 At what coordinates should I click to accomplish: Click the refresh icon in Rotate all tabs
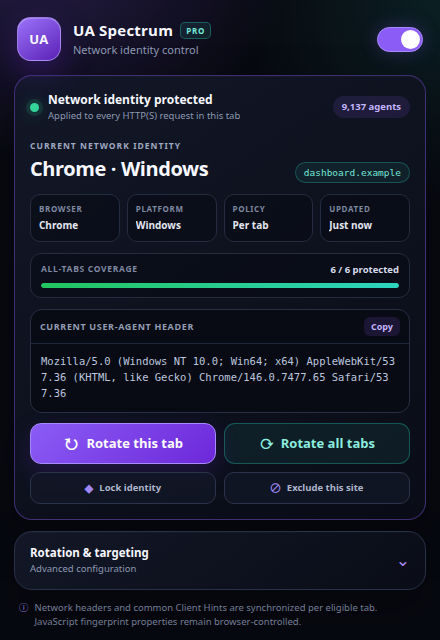pos(267,444)
